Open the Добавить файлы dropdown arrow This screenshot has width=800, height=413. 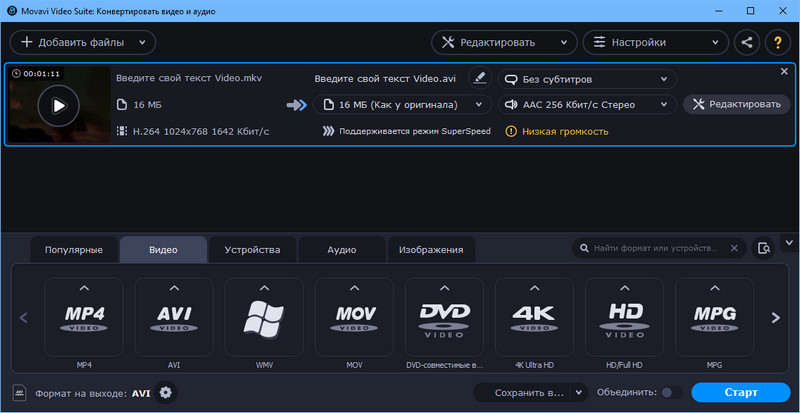tap(142, 42)
